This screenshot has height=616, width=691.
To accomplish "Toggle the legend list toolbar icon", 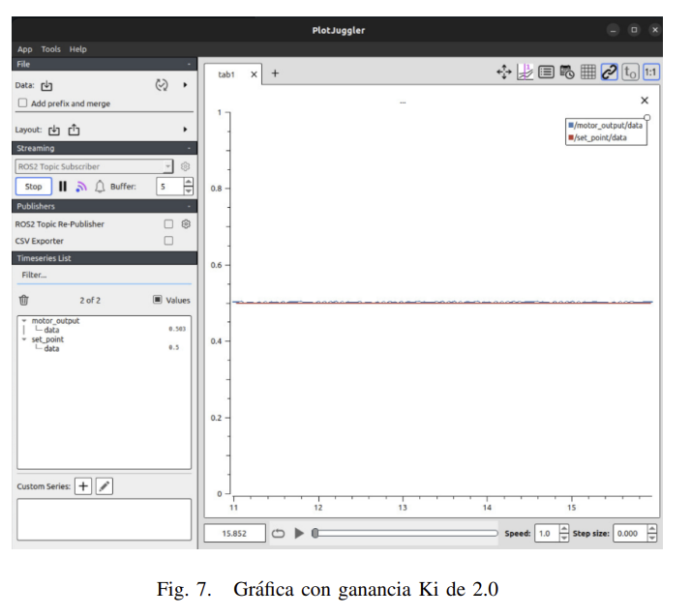I will [x=546, y=72].
